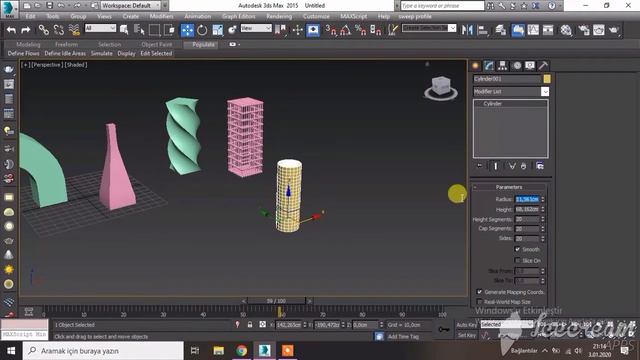Screen dimensions: 640x360
Task: Open the Utilities command panel tab
Action: tap(543, 66)
